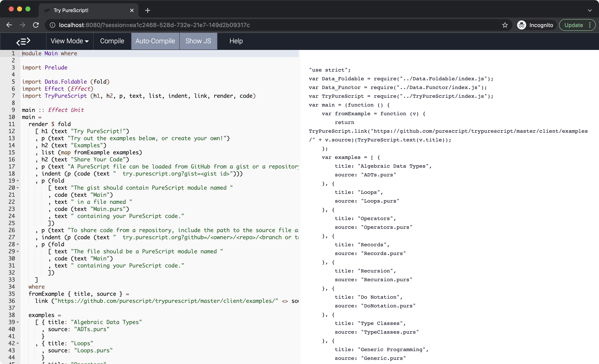The height and width of the screenshot is (364, 599).
Task: Click "Algebraic Data Types" in the editor
Action: [x=106, y=322]
